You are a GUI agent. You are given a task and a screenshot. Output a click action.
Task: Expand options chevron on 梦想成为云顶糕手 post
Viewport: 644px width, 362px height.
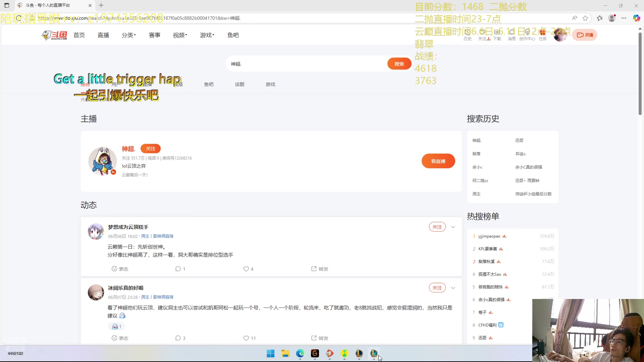tap(453, 227)
